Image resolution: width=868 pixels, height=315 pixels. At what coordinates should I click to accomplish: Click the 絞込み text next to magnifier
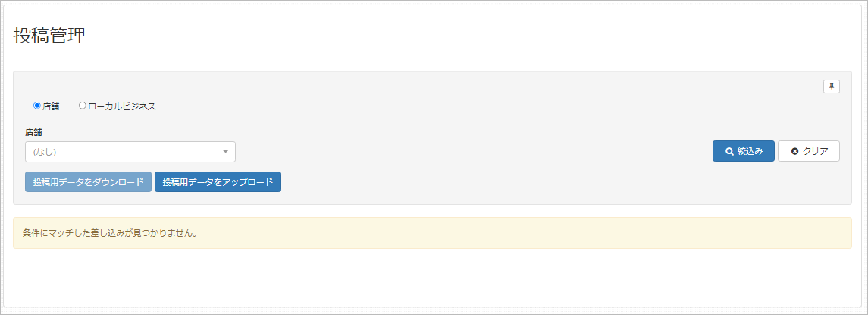(x=750, y=151)
